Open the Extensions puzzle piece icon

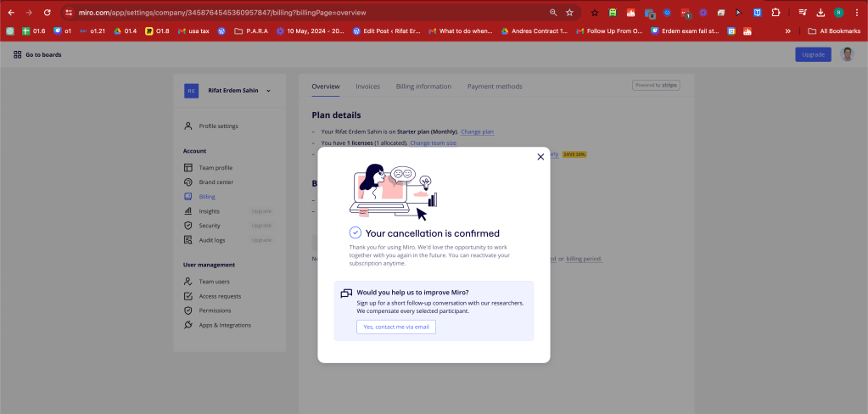776,13
